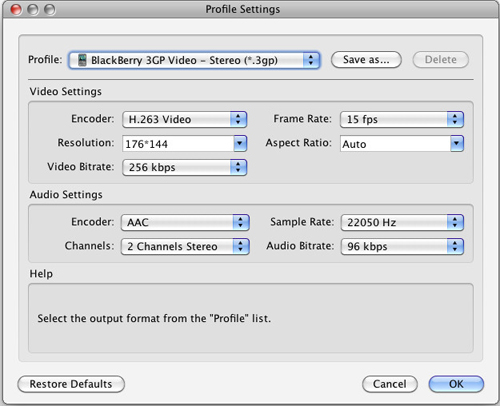Open the Channels dropdown 2 Channels Stereo
This screenshot has width=500, height=406.
tap(185, 246)
